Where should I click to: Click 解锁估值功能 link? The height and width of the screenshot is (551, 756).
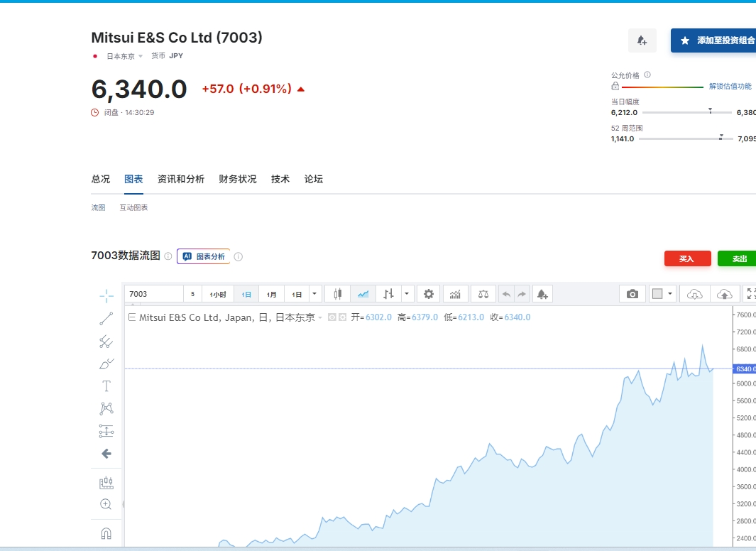(x=730, y=87)
